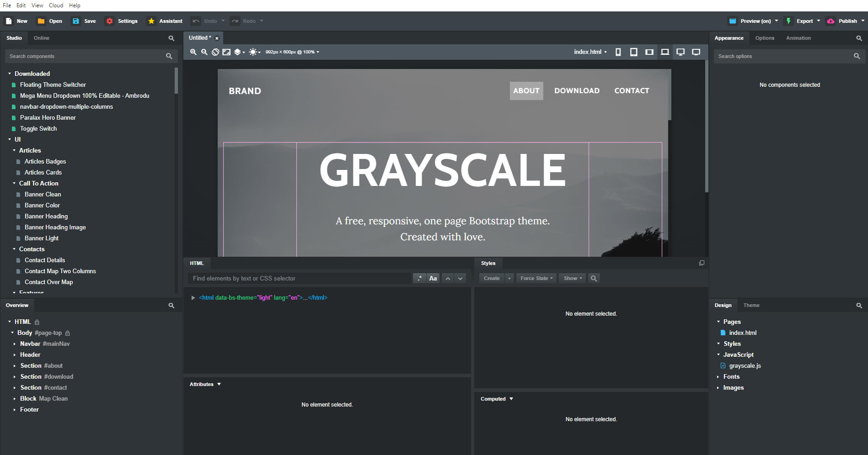Viewport: 868px width, 455px height.
Task: Click the zoom in magnifier icon
Action: tap(193, 52)
